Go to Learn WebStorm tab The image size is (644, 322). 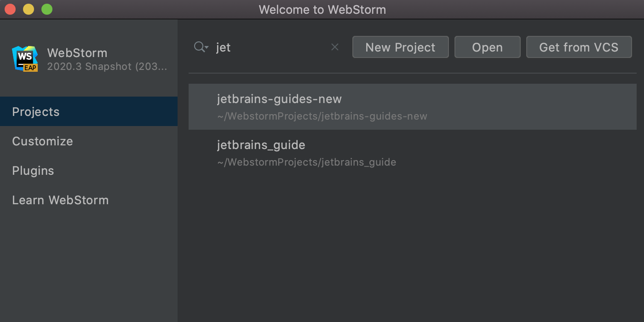[x=89, y=200]
